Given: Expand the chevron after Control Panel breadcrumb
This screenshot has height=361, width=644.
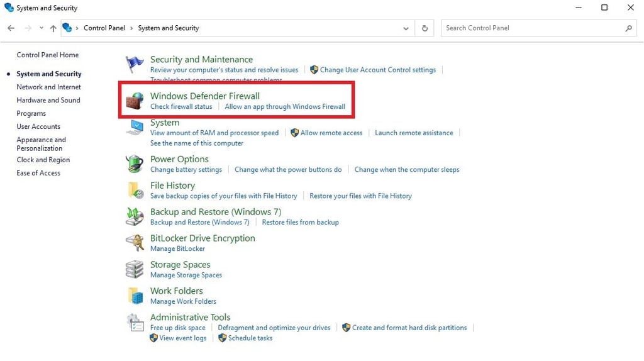Looking at the screenshot, I should pyautogui.click(x=131, y=28).
